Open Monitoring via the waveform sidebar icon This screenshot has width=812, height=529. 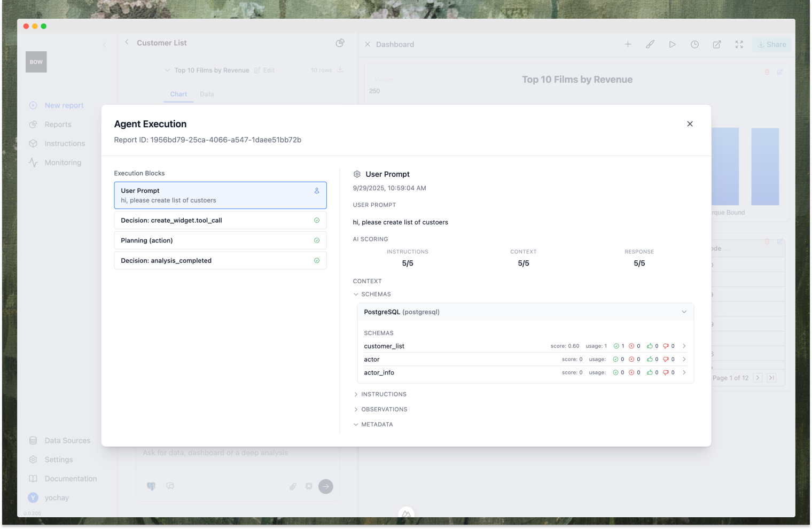click(x=34, y=162)
